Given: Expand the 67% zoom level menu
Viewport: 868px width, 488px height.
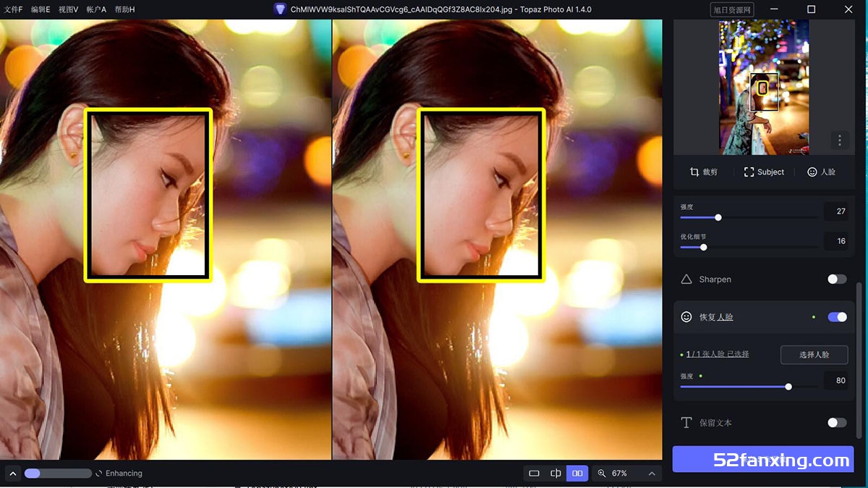Looking at the screenshot, I should pyautogui.click(x=652, y=474).
